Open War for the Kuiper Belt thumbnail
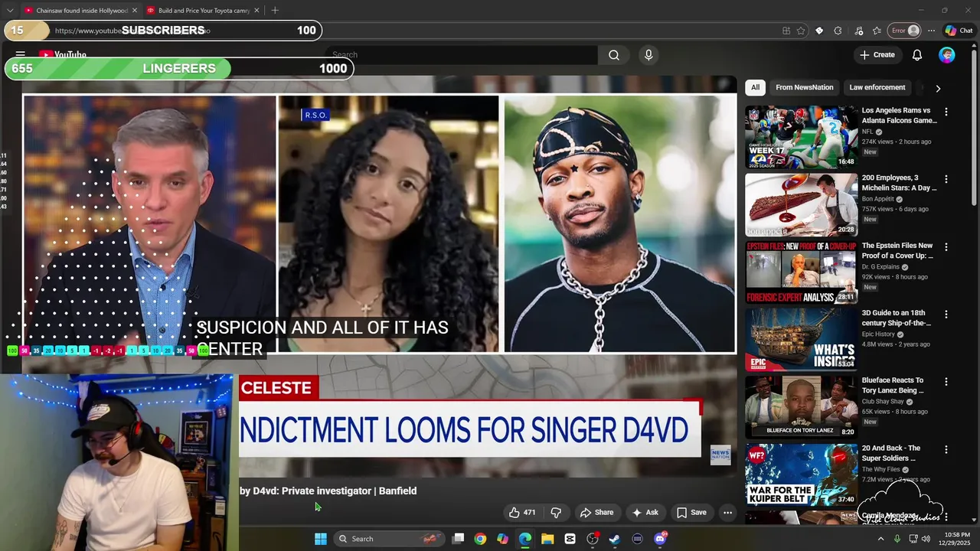Viewport: 980px width, 551px height. coord(802,475)
